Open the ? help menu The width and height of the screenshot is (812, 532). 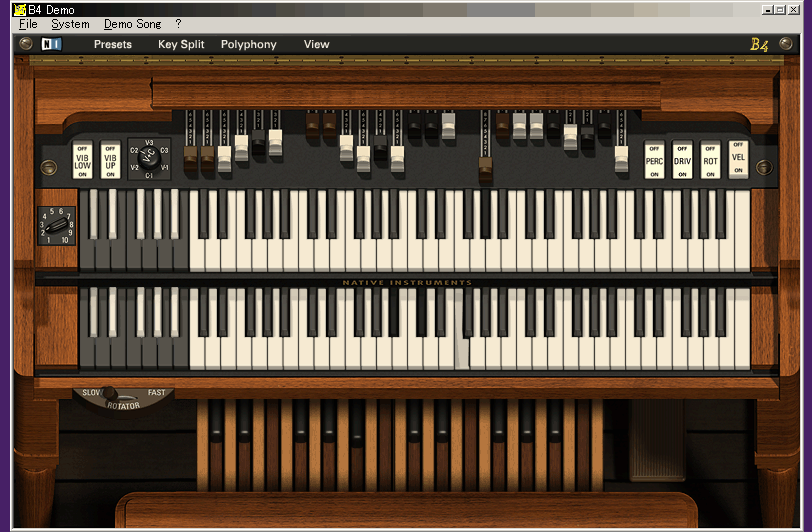coord(179,24)
